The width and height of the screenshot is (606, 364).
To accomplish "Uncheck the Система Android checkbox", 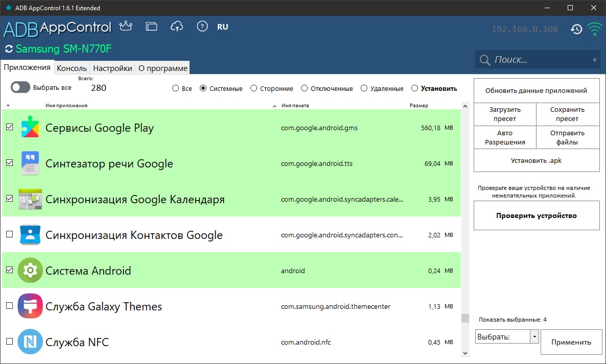I will [x=10, y=270].
